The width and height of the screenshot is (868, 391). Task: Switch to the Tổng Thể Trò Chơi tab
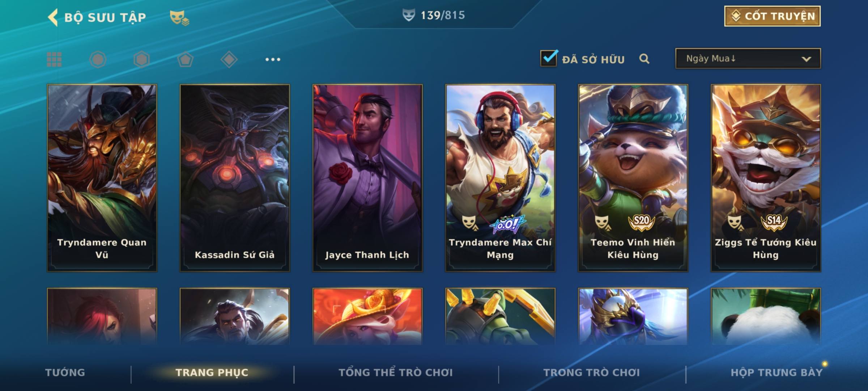(x=396, y=373)
